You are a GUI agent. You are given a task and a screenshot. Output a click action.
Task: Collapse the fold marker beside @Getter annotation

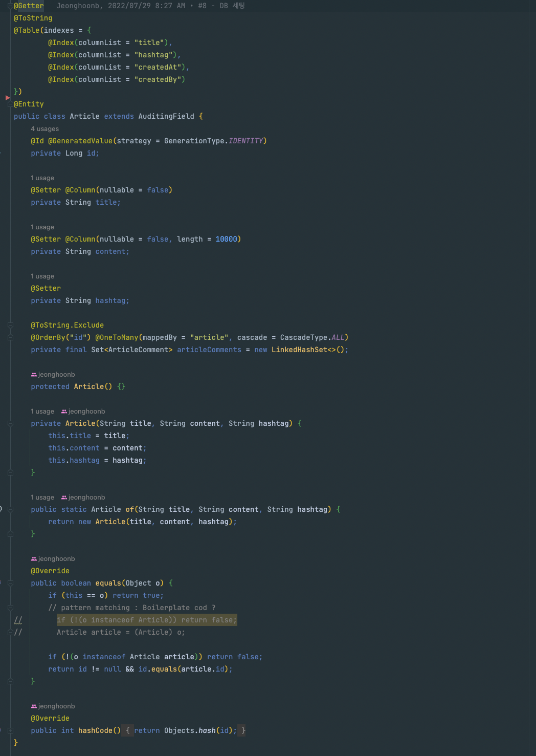coord(10,6)
